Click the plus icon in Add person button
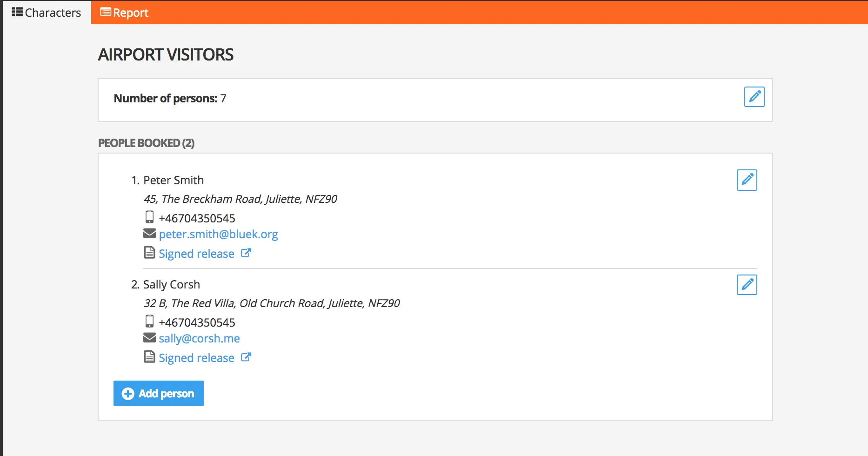 coord(128,394)
